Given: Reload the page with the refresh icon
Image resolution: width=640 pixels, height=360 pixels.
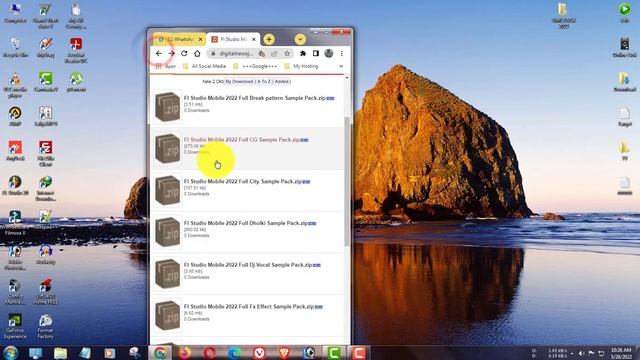Looking at the screenshot, I should tap(184, 53).
